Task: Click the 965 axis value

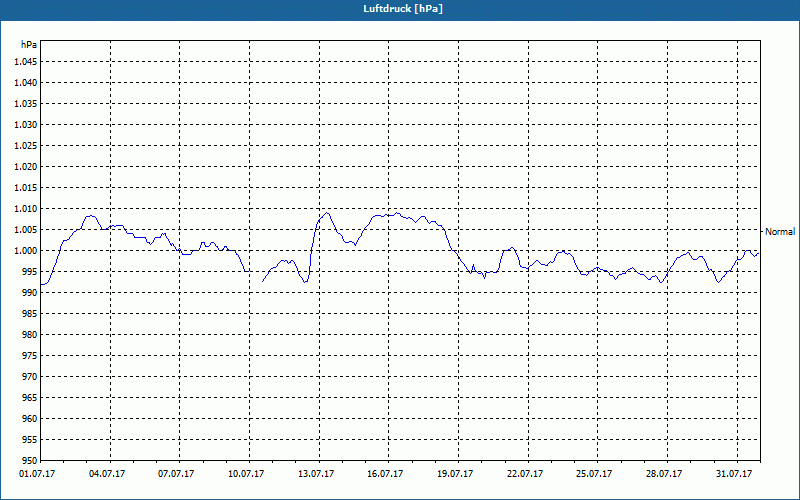Action: [x=30, y=397]
